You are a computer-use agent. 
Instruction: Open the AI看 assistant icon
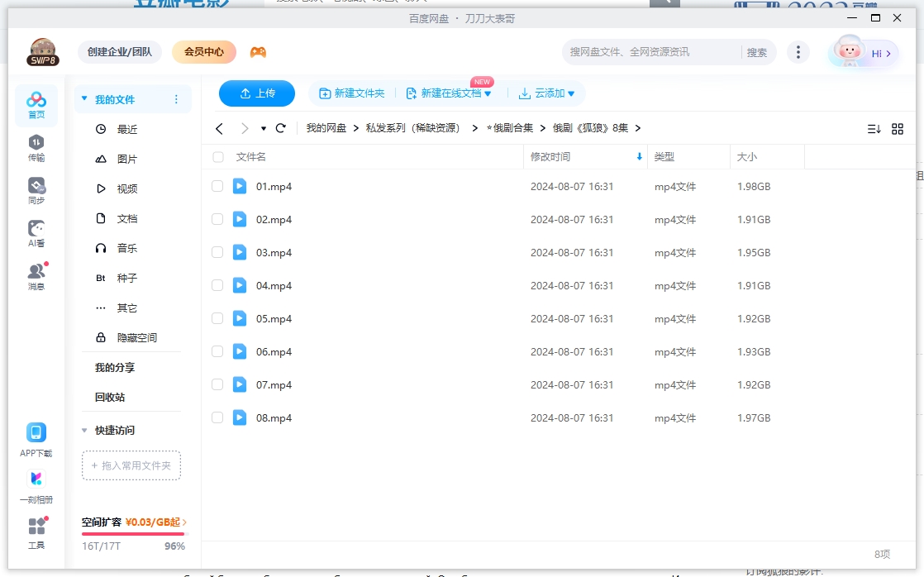tap(36, 234)
